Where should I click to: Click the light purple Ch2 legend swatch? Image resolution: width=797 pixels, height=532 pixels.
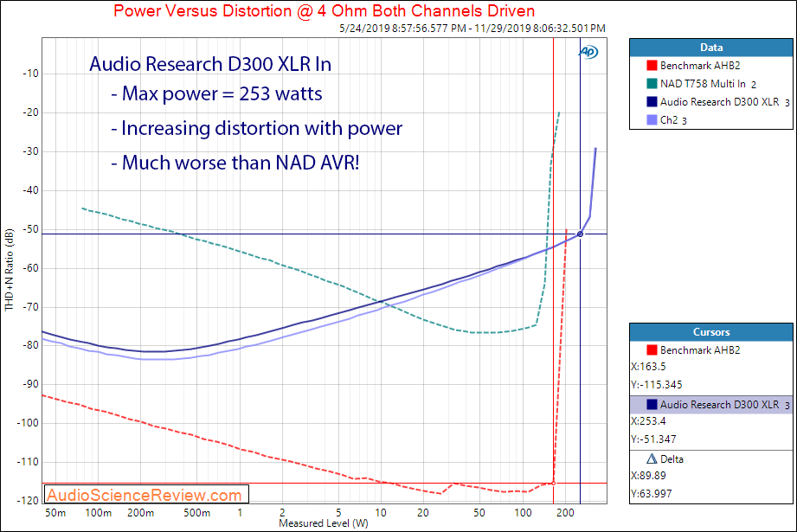(652, 120)
